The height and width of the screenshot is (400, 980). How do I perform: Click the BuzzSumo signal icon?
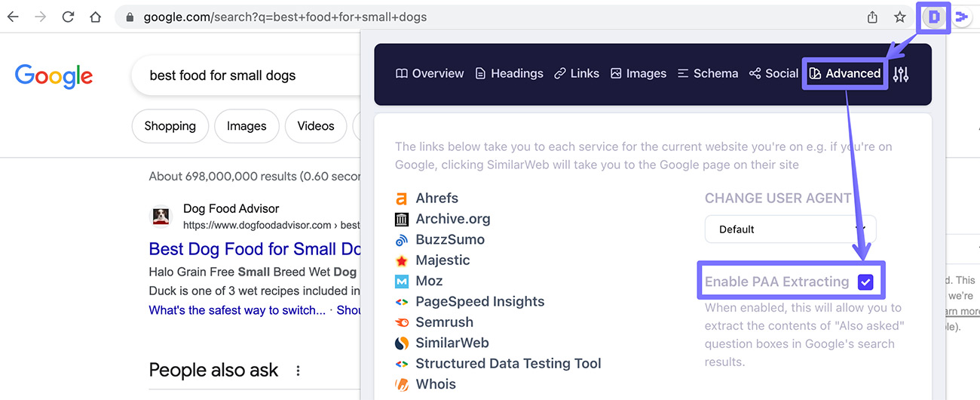401,240
